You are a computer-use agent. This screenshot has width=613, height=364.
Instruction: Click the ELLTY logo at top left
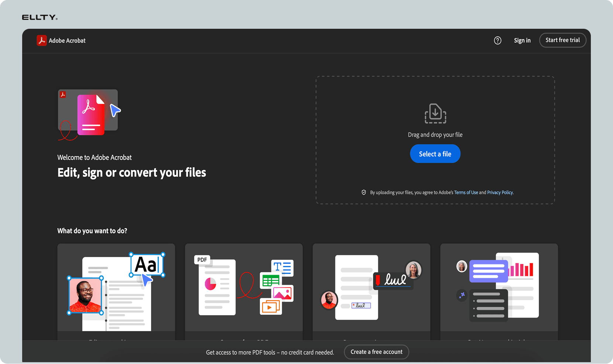pos(40,17)
